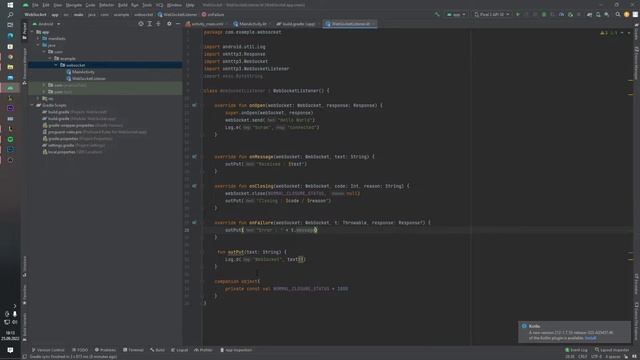Collapse the app module tree node
Image resolution: width=640 pixels, height=360 pixels.
pos(32,32)
